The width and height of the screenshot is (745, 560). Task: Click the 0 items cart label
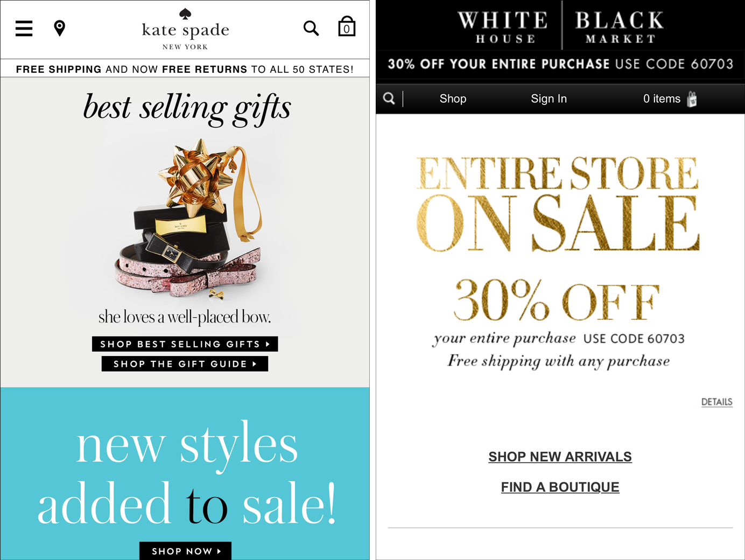click(662, 99)
